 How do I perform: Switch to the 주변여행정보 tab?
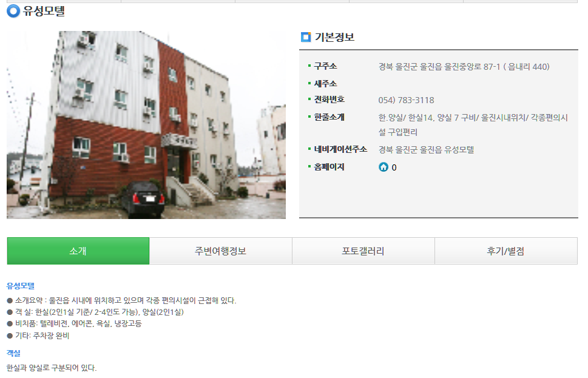coord(220,251)
